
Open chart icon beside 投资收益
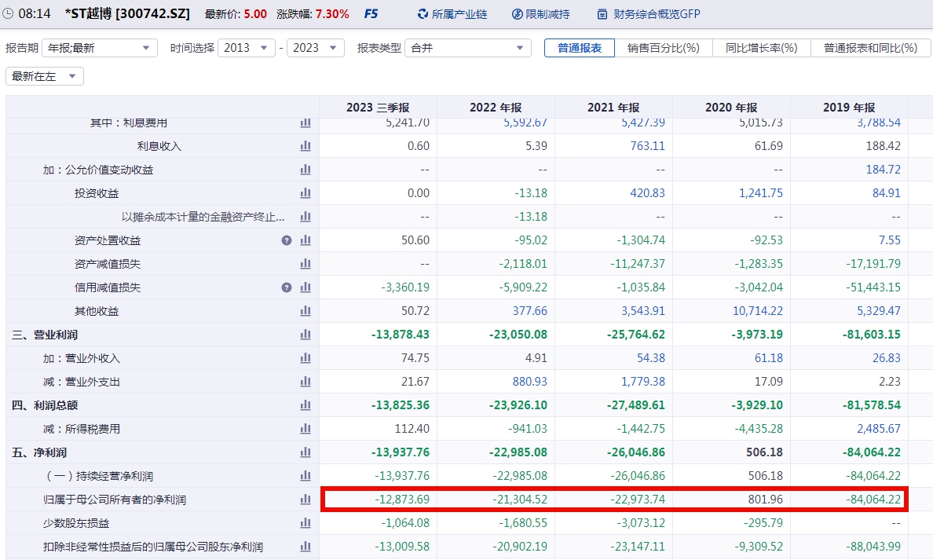306,193
